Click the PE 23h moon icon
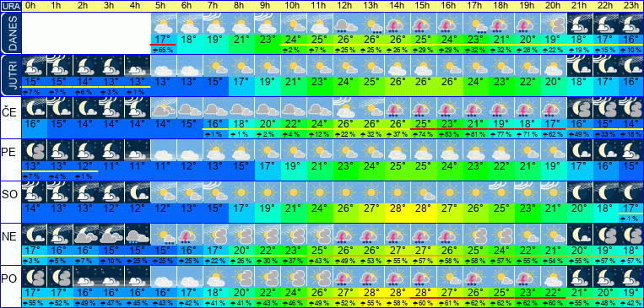This screenshot has width=644, height=308. coord(630,150)
